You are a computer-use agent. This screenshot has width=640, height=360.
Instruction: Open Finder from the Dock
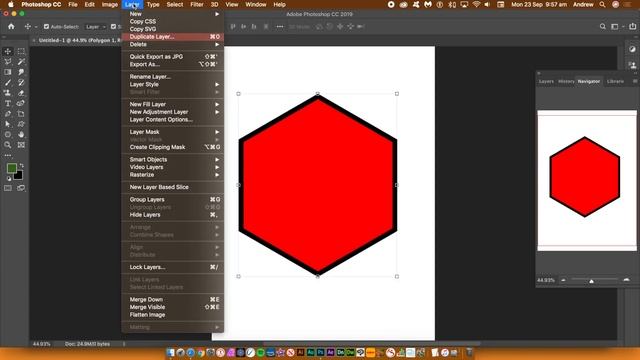(x=171, y=352)
